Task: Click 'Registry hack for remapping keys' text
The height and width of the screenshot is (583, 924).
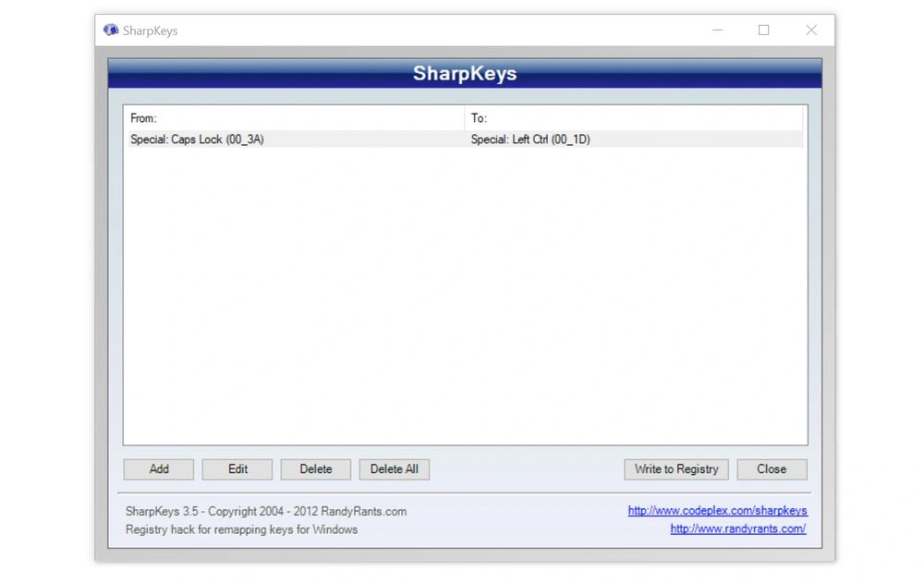Action: point(241,529)
